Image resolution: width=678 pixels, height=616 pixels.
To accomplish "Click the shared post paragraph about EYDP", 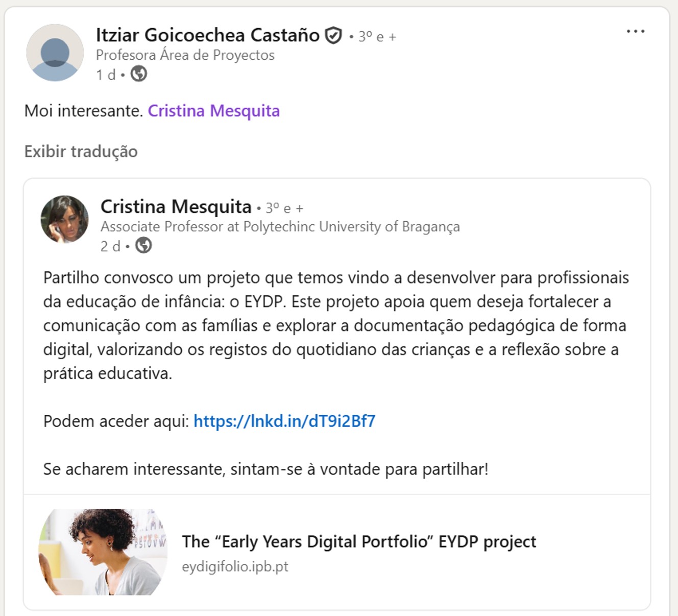I will click(x=335, y=325).
